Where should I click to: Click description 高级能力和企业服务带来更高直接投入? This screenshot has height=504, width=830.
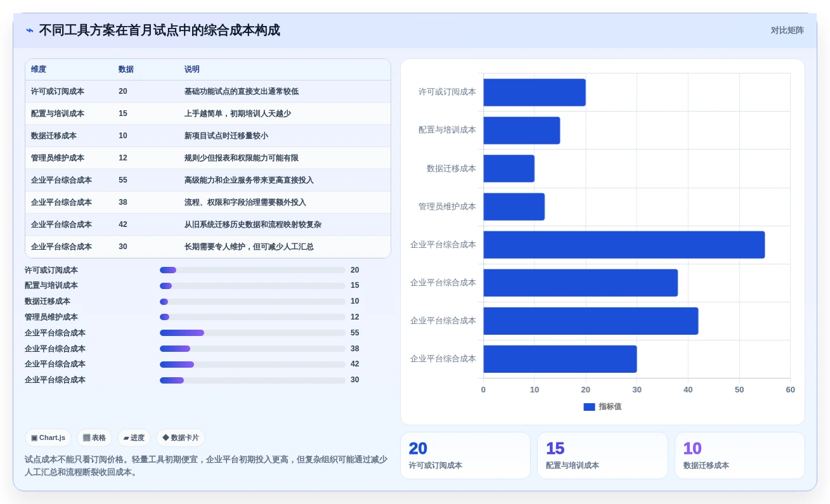(249, 181)
